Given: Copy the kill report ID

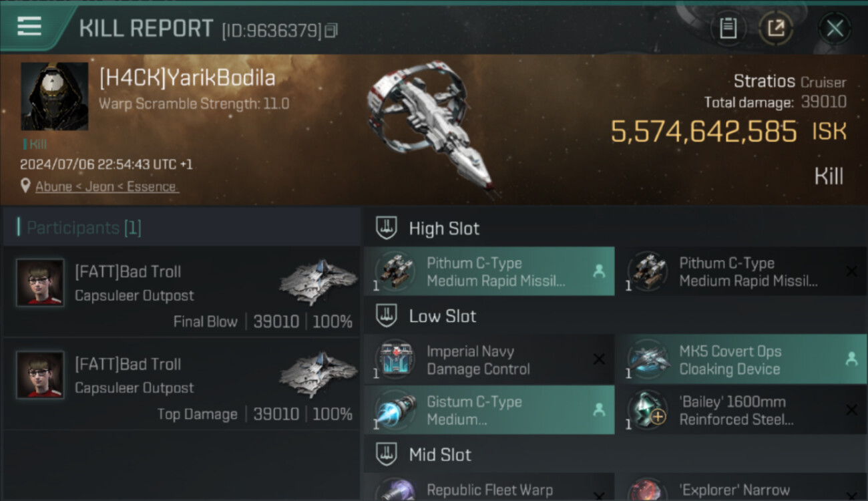Looking at the screenshot, I should [331, 30].
